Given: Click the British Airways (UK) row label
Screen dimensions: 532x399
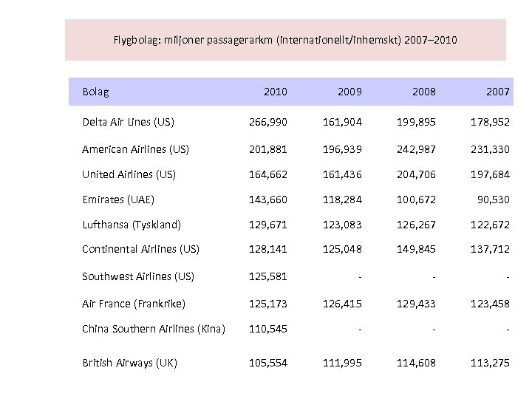Looking at the screenshot, I should point(130,363).
